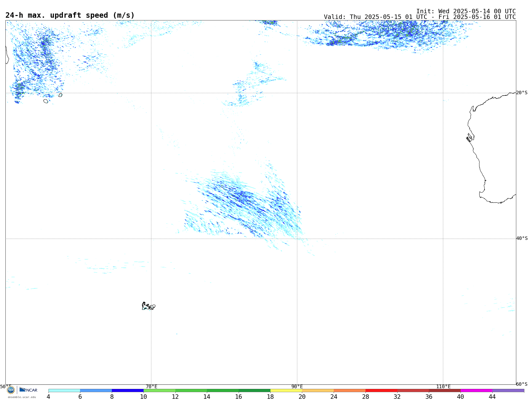Click the orange 24–28 m/s swatch
The image size is (532, 400).
pos(350,391)
